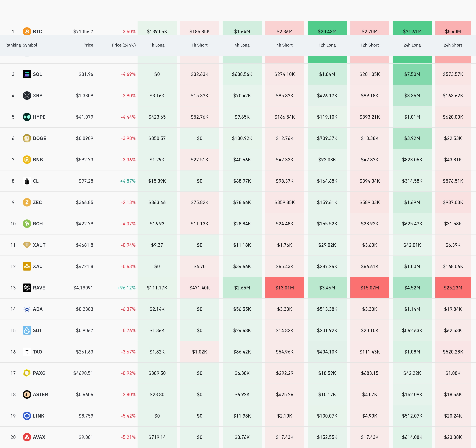Sort by Price (24h%) column header
476x448 pixels.
pyautogui.click(x=124, y=45)
